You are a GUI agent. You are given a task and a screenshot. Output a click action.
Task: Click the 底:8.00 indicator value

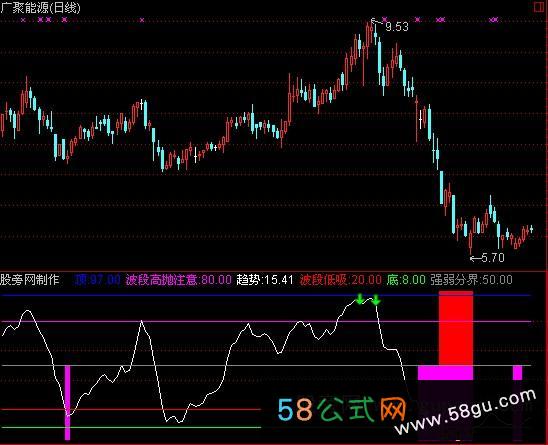click(x=406, y=280)
